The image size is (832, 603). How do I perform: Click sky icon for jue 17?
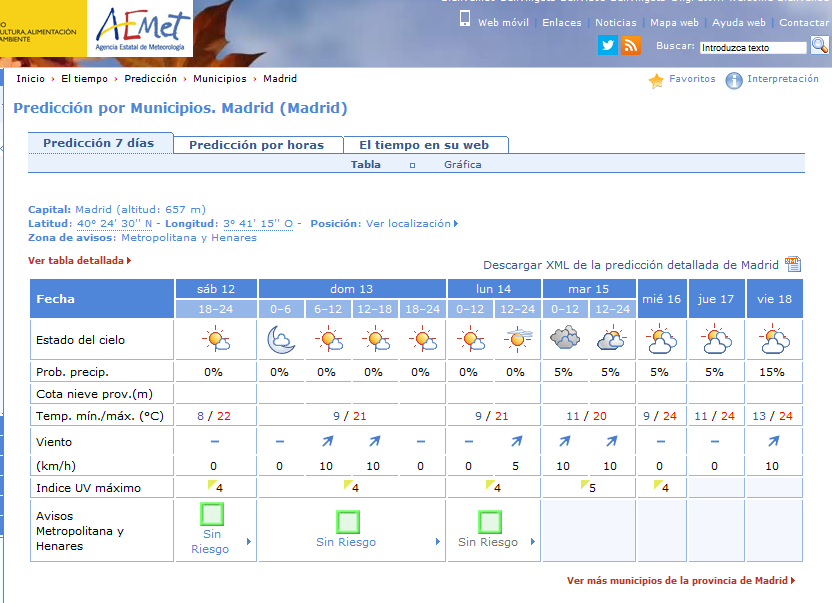[716, 339]
